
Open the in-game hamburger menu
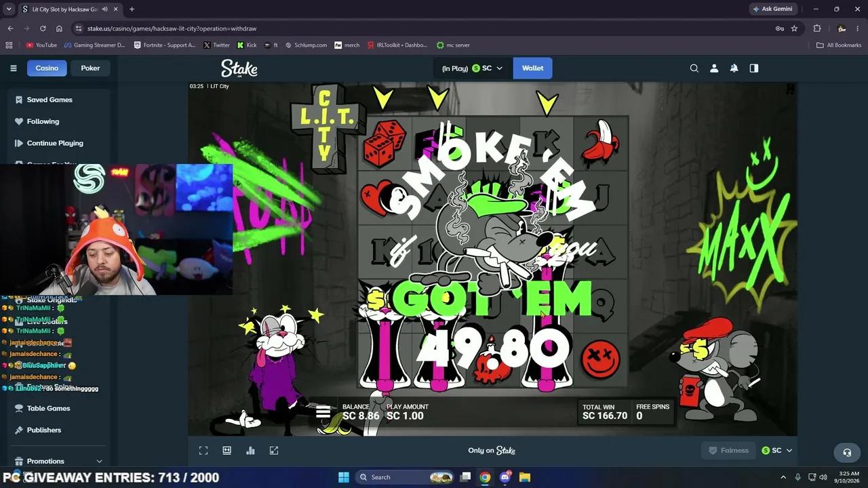click(323, 411)
